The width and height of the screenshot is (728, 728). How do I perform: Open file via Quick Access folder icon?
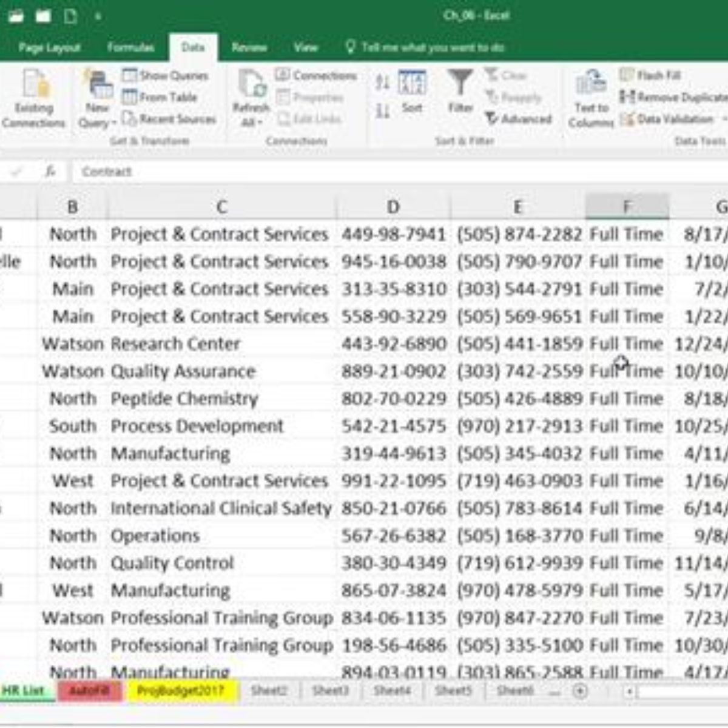click(16, 16)
